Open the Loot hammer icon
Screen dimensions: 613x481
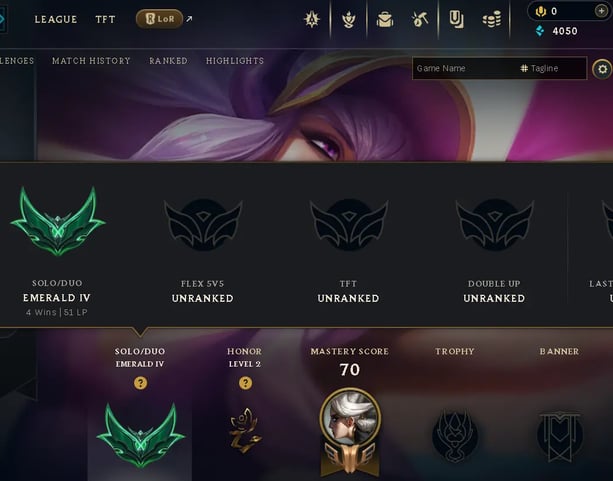click(x=420, y=19)
